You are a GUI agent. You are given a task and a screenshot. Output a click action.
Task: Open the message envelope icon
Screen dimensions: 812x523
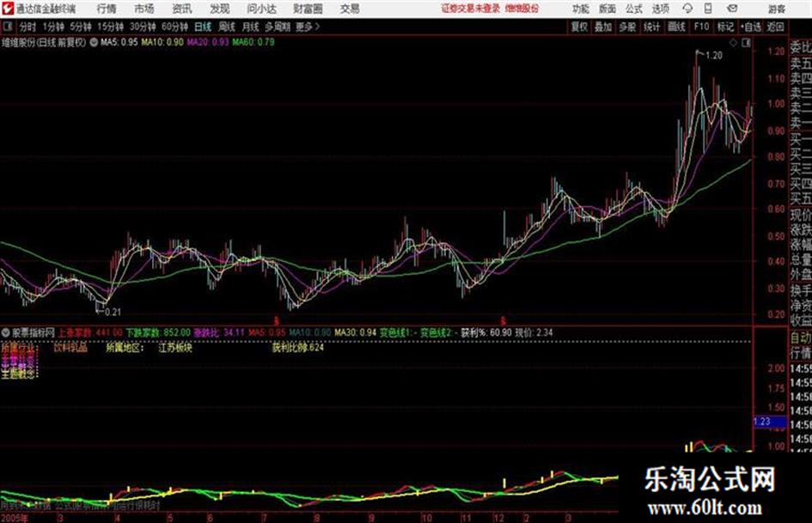(732, 9)
